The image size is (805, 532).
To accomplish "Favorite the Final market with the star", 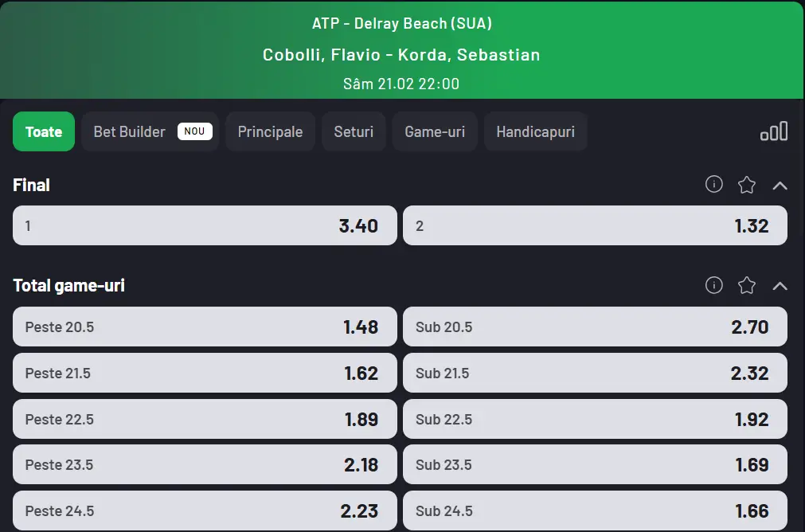I will [747, 184].
